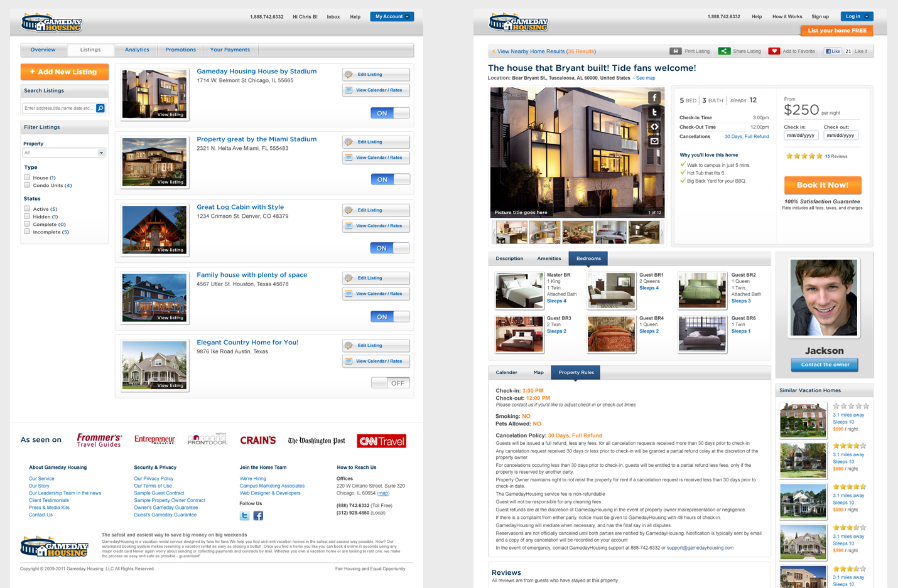Open the See map link
The width and height of the screenshot is (898, 588).
[645, 78]
